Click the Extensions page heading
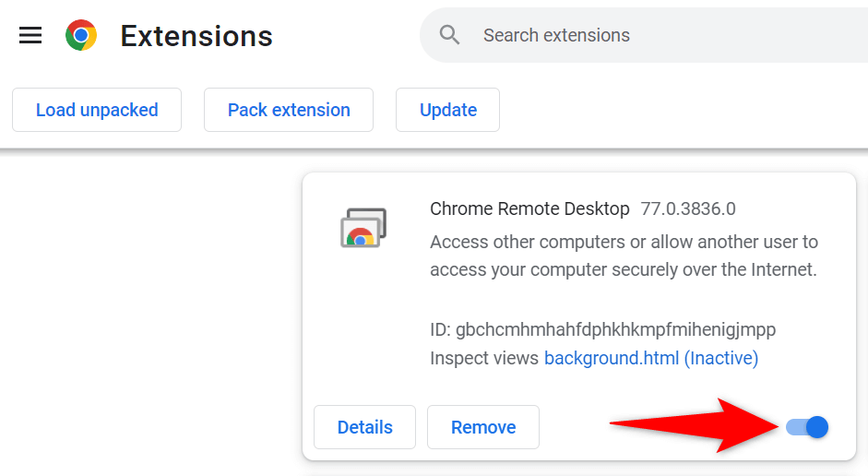The image size is (868, 476). point(196,36)
